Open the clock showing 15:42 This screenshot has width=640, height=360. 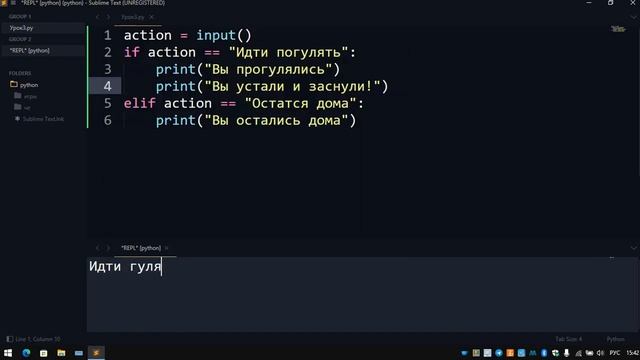tap(633, 353)
